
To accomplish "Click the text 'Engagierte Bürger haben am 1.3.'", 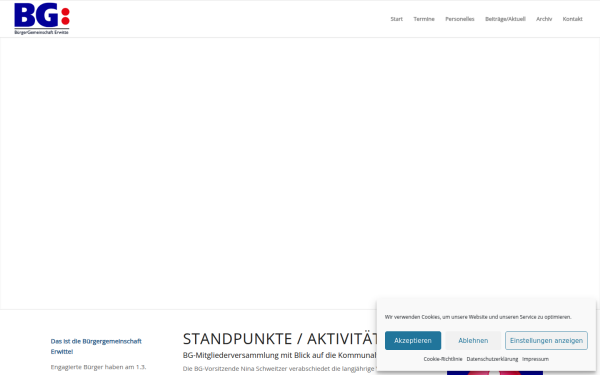I will point(98,367).
